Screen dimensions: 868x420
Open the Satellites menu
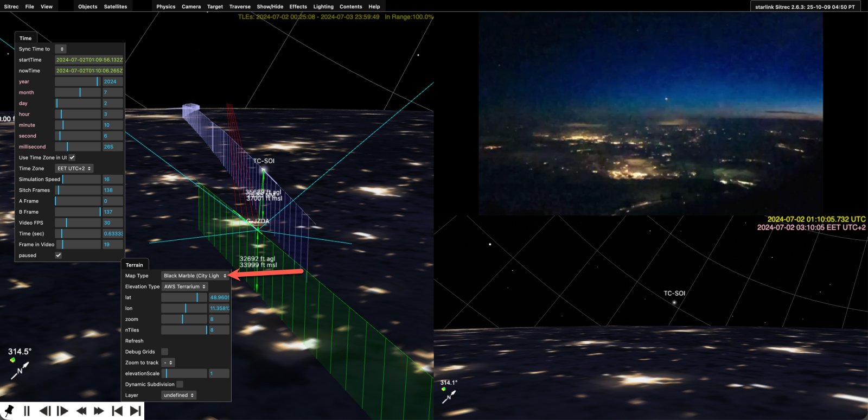(x=115, y=7)
